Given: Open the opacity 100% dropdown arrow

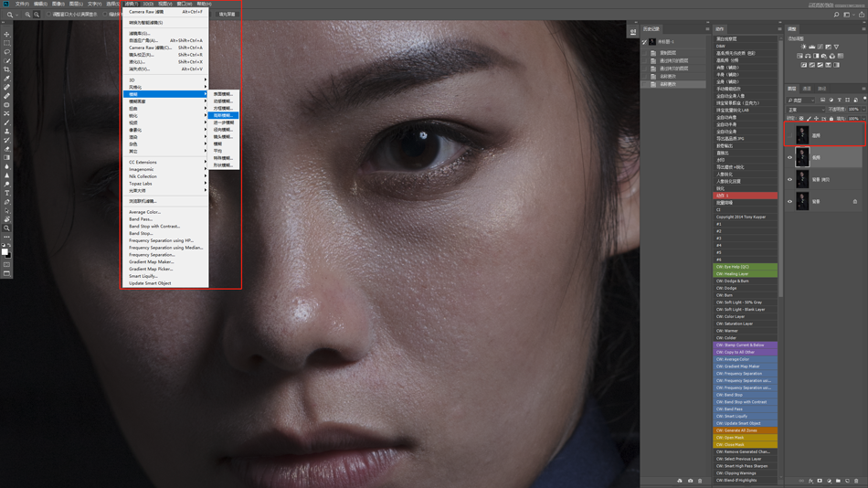Looking at the screenshot, I should click(x=863, y=110).
